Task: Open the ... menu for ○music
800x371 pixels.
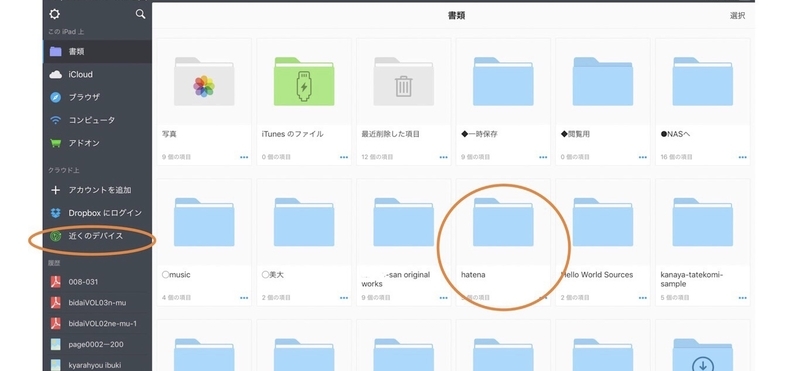Action: coord(244,298)
